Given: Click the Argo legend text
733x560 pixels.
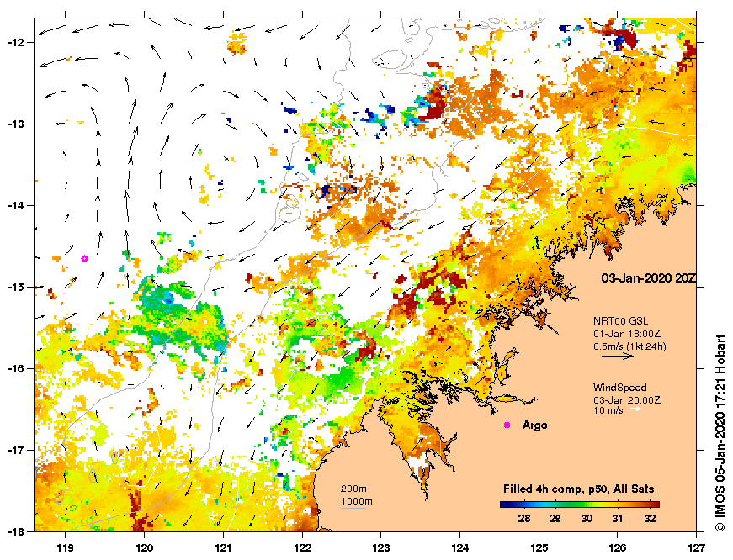Looking at the screenshot, I should [x=534, y=425].
